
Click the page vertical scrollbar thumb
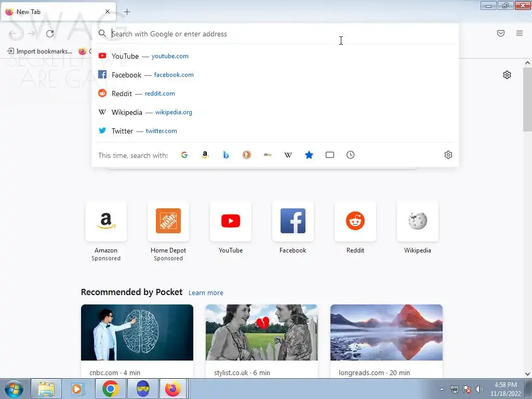click(x=527, y=99)
